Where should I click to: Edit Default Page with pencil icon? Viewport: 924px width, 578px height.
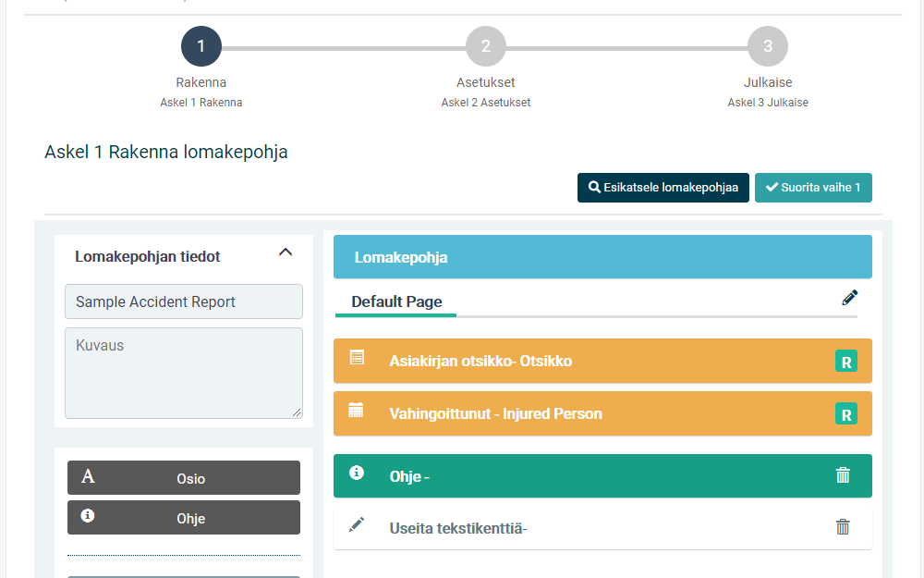849,298
